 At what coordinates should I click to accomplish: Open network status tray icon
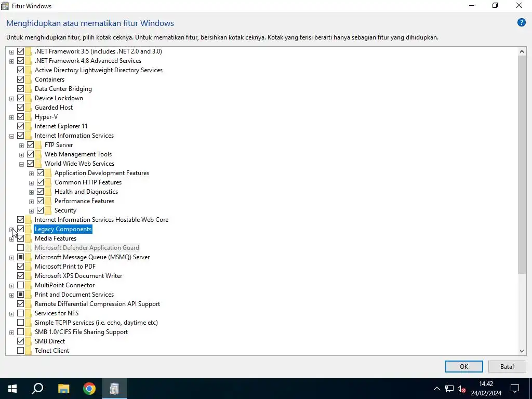pos(449,389)
